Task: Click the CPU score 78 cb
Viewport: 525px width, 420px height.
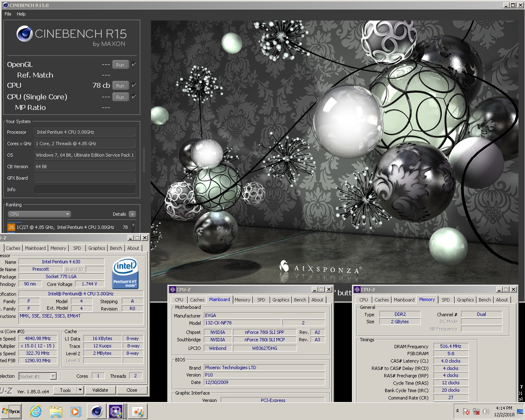Action: pos(101,85)
